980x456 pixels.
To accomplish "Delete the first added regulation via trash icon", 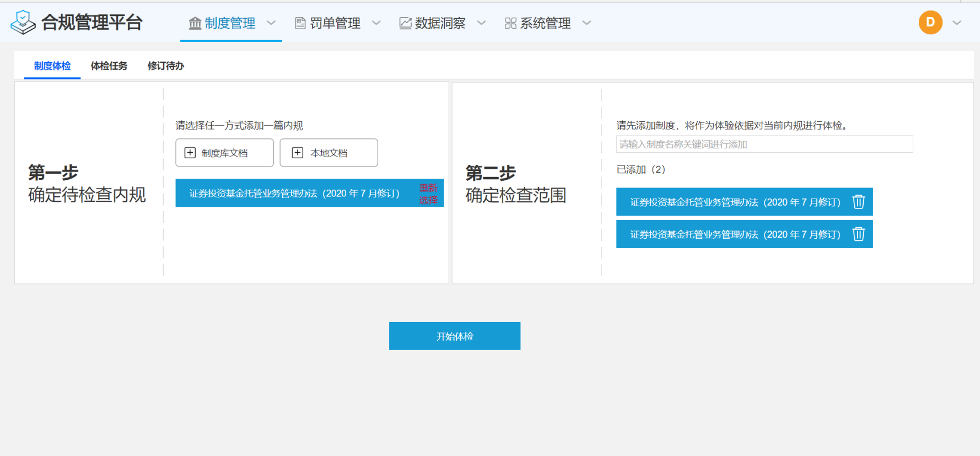I will click(858, 202).
